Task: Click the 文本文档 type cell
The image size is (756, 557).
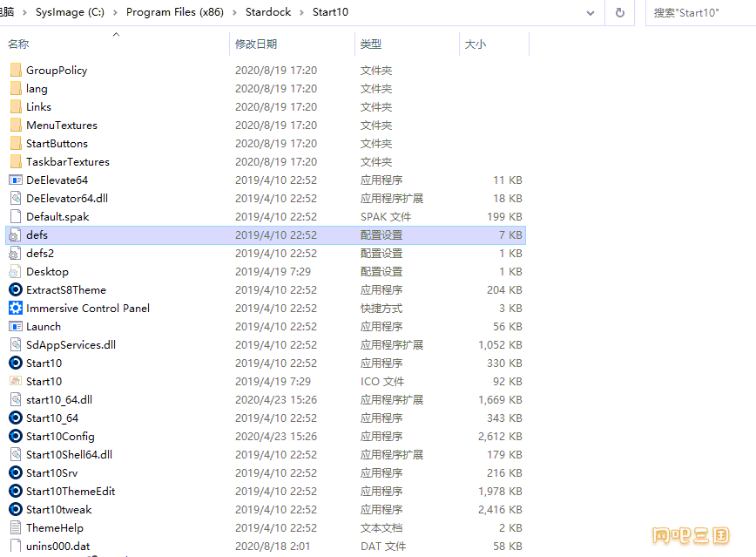Action: tap(381, 527)
